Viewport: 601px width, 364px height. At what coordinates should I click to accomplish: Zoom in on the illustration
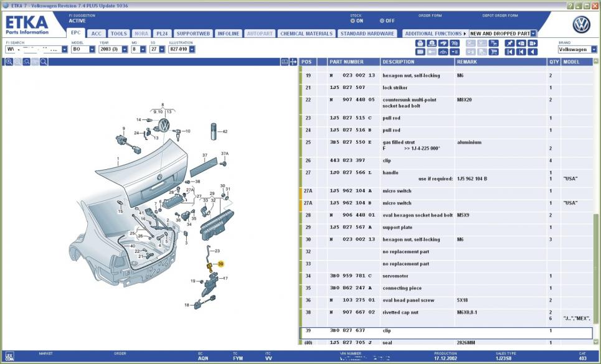(9, 62)
